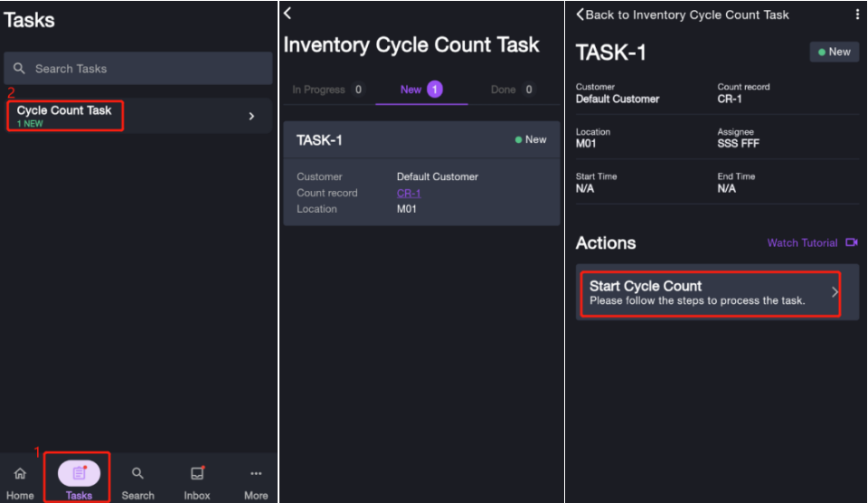This screenshot has width=868, height=503.
Task: Tap the Home icon in bottom navigation
Action: click(x=20, y=474)
